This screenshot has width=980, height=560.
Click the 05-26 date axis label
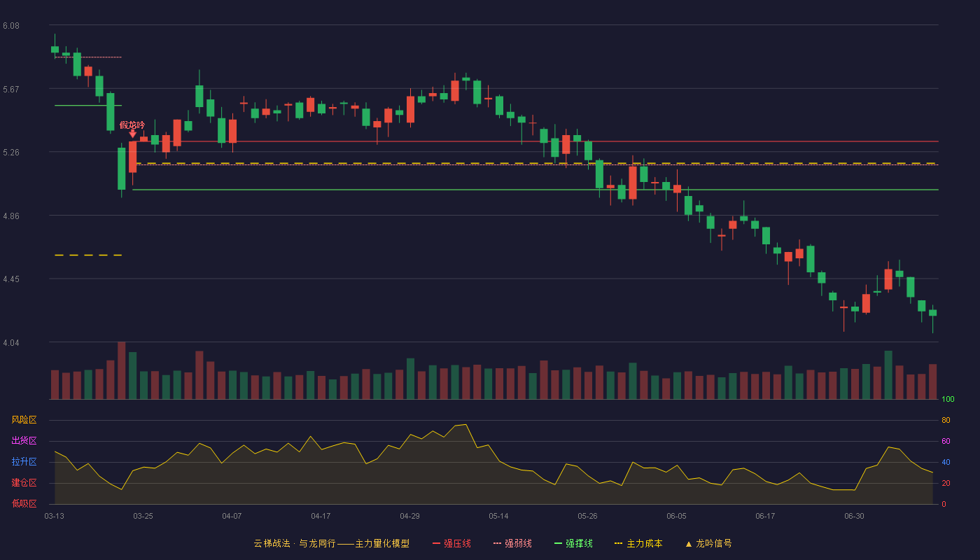click(587, 516)
